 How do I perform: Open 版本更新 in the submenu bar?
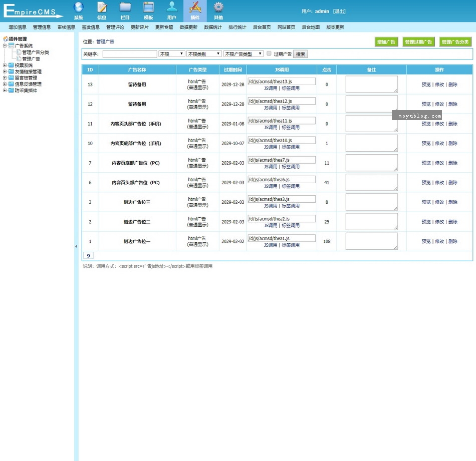(335, 27)
